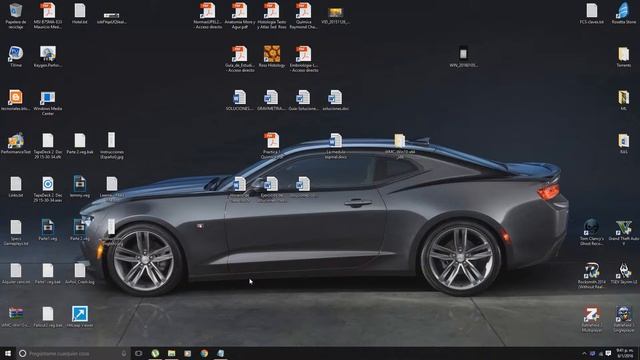Expand hidden system tray icons
The height and width of the screenshot is (360, 640).
(x=584, y=353)
